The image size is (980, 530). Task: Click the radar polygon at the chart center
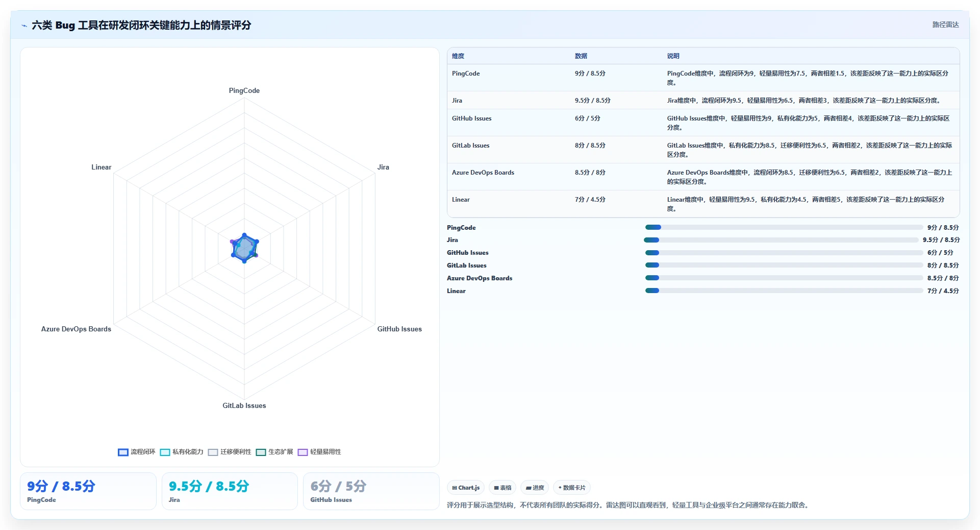[x=244, y=248]
